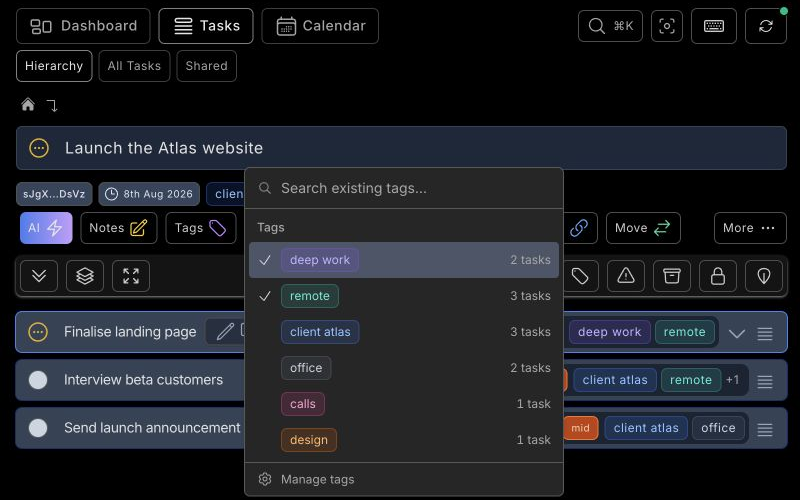Click the warning triangle icon
The height and width of the screenshot is (500, 800).
coord(626,276)
